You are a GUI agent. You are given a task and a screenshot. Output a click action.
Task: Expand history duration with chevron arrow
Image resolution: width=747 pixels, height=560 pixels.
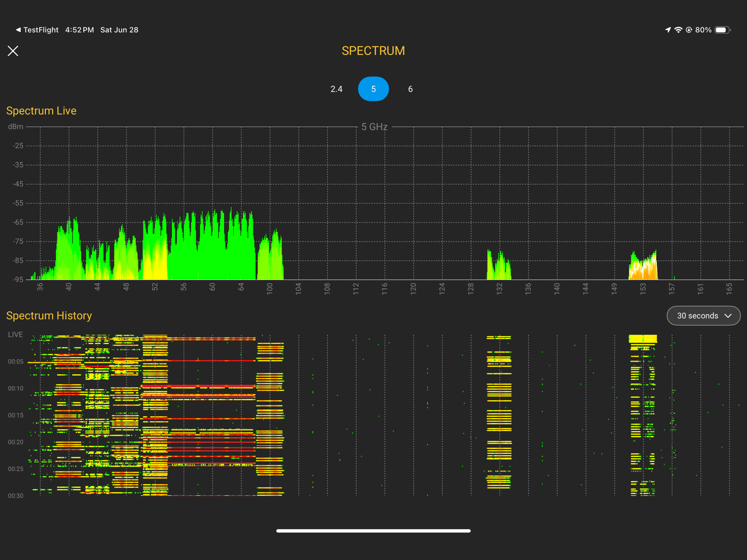pos(728,316)
